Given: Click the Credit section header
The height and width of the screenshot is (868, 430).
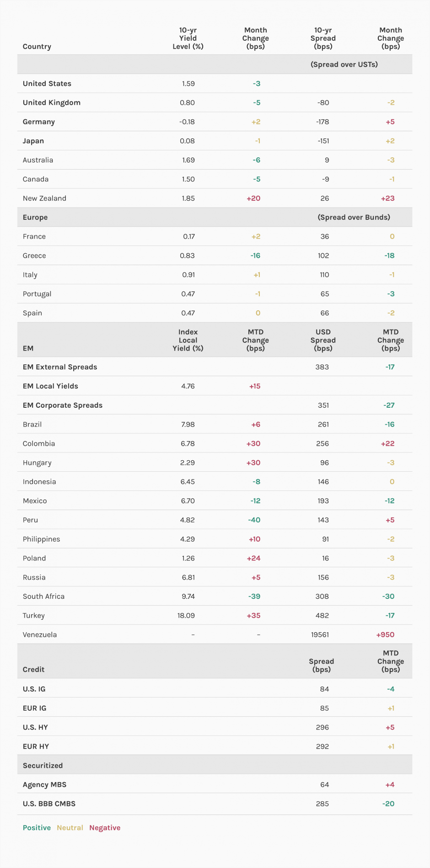Looking at the screenshot, I should [x=33, y=670].
